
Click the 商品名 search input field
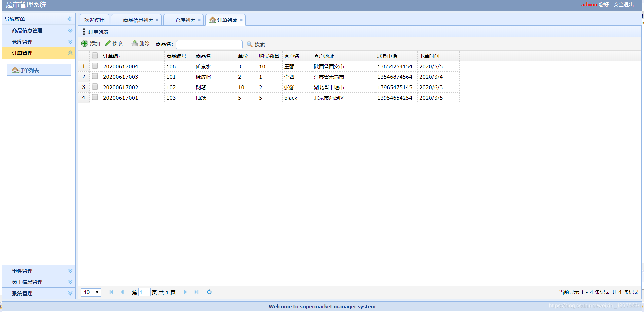[209, 44]
